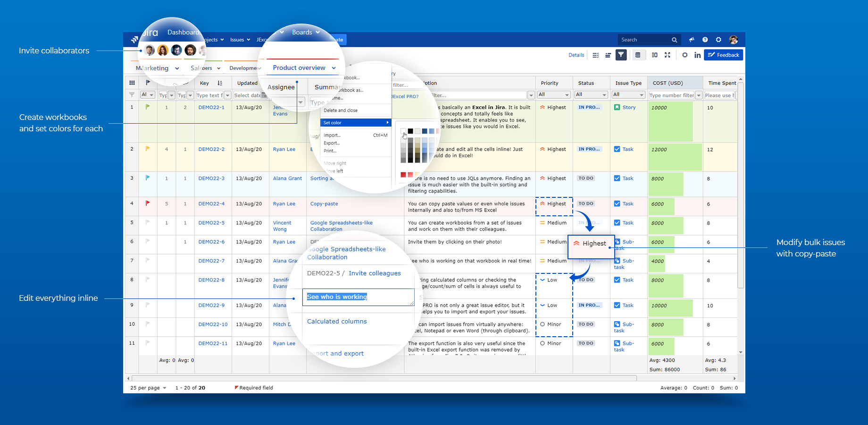Open the 25 per page dropdown
The width and height of the screenshot is (868, 425).
[x=148, y=388]
